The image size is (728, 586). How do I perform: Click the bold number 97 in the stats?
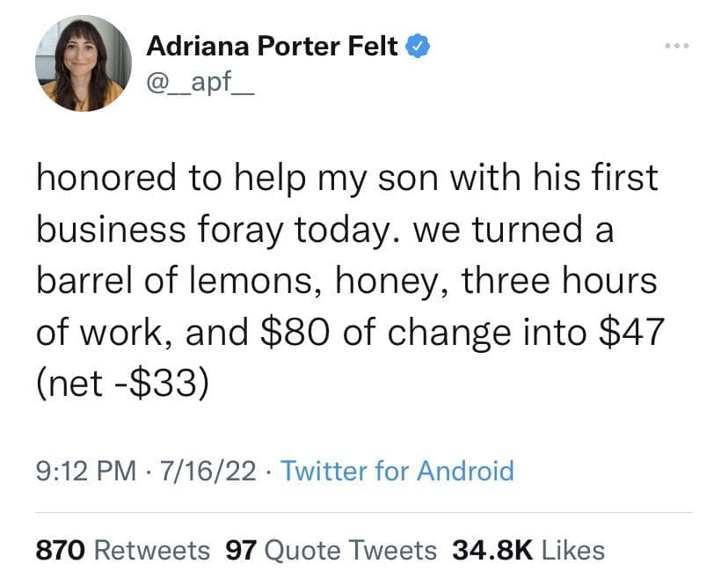240,550
